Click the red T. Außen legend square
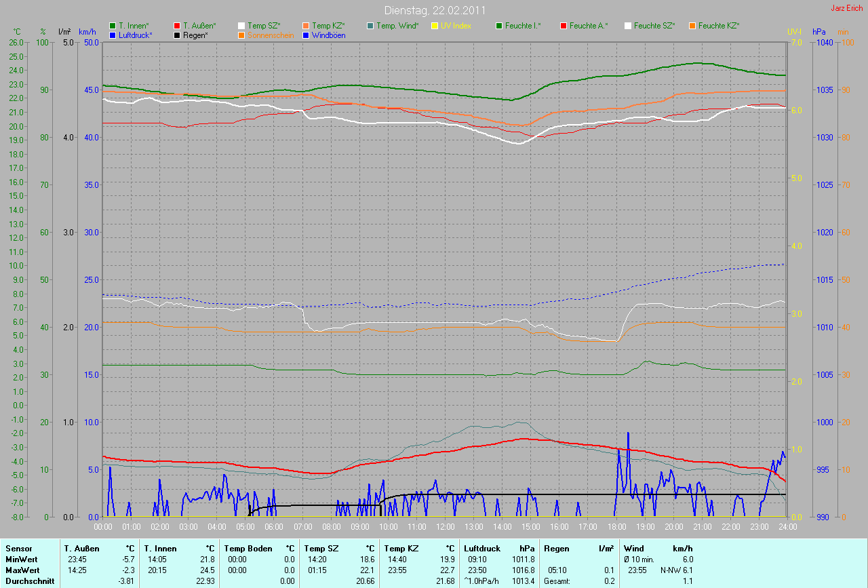Screen dimensions: 868x588 pos(177,26)
